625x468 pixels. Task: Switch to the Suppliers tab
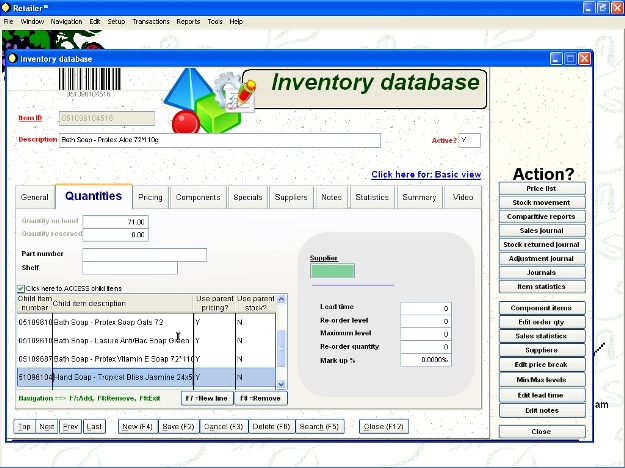tap(291, 198)
